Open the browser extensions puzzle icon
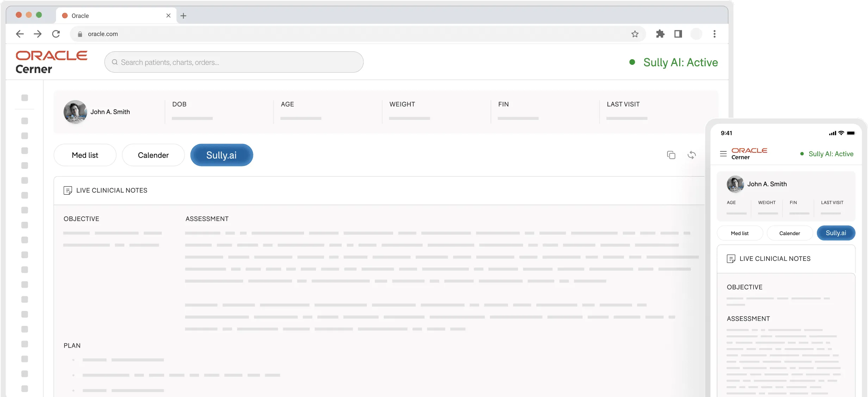The image size is (868, 397). point(660,34)
